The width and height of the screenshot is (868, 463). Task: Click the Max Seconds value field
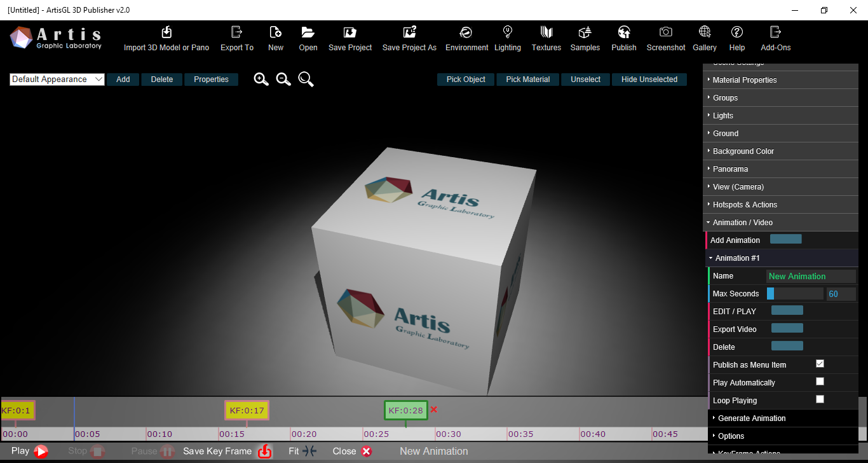(x=841, y=294)
